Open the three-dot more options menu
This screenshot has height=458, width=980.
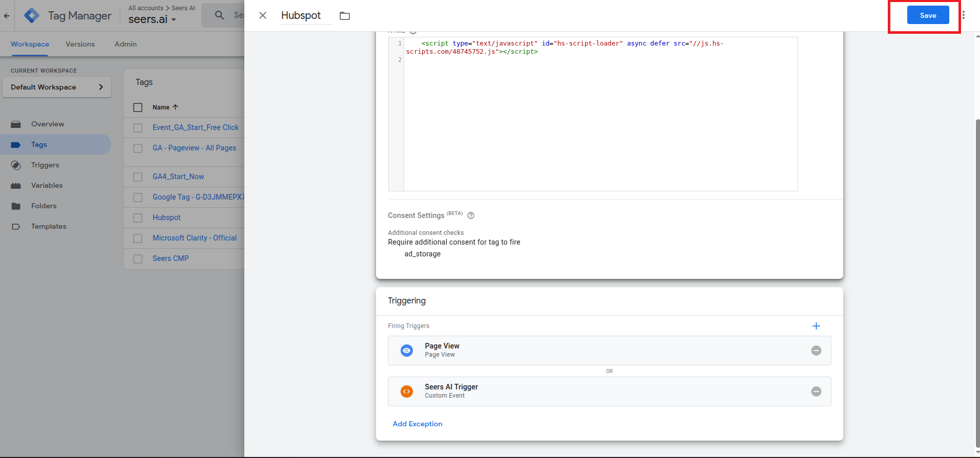[964, 15]
